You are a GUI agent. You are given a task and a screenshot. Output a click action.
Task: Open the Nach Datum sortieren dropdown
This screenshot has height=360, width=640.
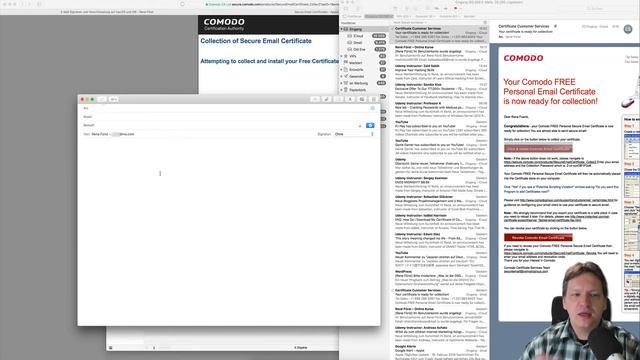(x=410, y=22)
